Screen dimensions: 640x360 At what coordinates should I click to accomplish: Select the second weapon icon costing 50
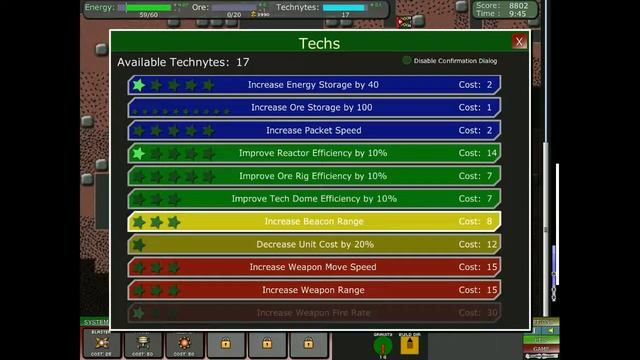pyautogui.click(x=143, y=344)
